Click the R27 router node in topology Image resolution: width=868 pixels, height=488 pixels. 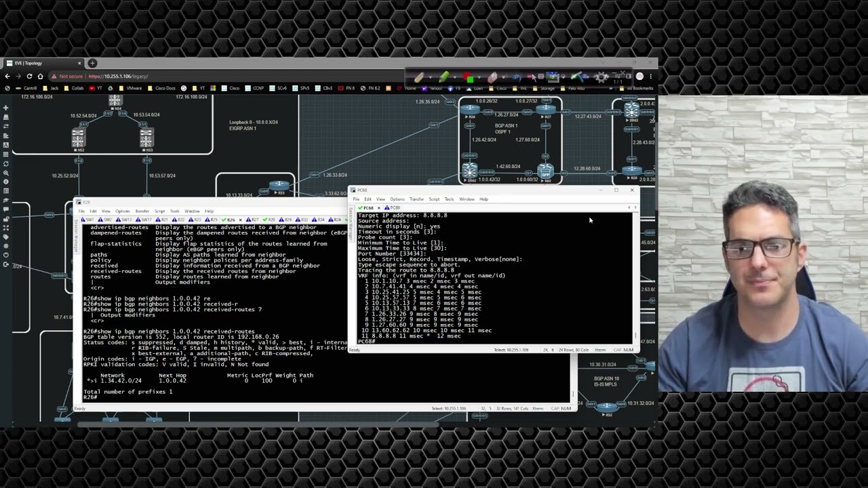click(545, 110)
